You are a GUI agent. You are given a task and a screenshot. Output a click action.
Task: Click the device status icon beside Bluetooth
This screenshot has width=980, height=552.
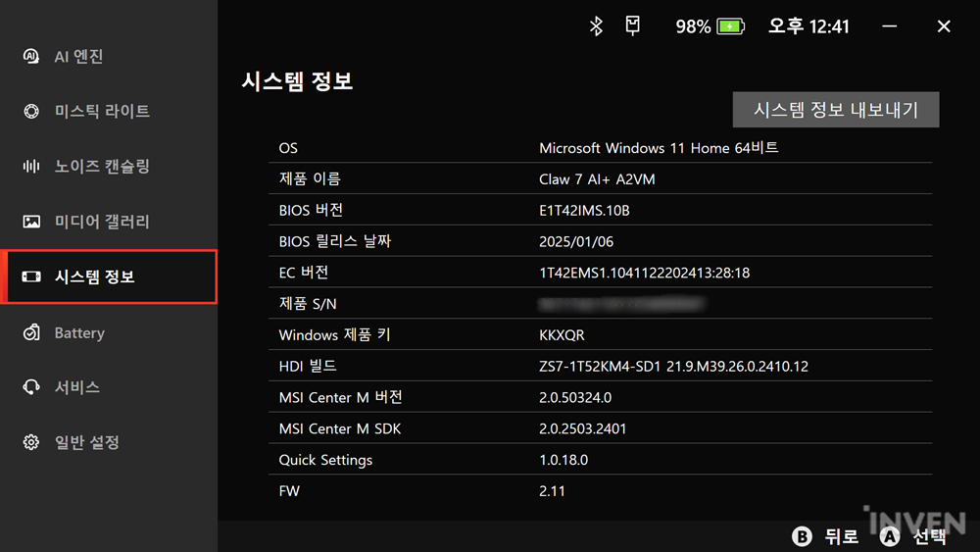(x=632, y=25)
